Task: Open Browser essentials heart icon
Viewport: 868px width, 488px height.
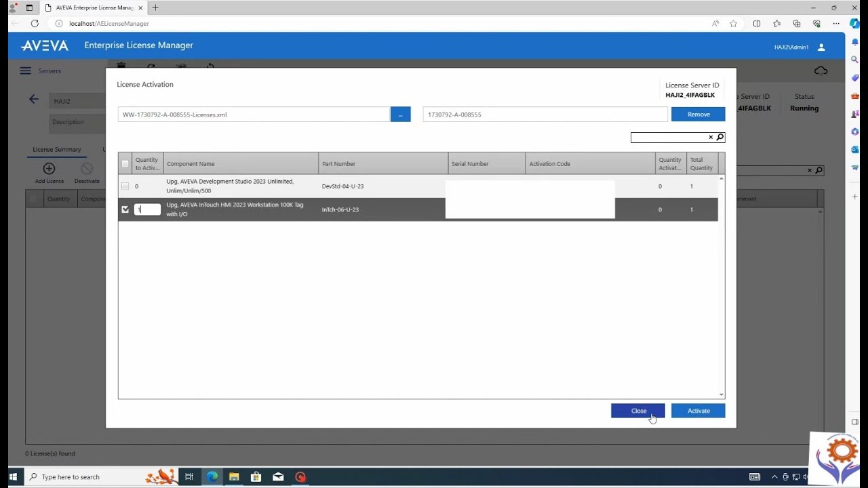Action: pyautogui.click(x=816, y=23)
